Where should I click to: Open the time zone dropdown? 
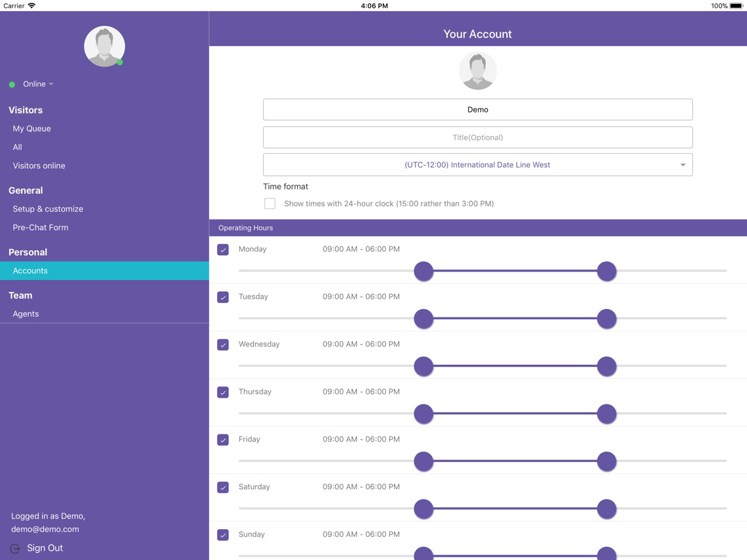(x=478, y=165)
